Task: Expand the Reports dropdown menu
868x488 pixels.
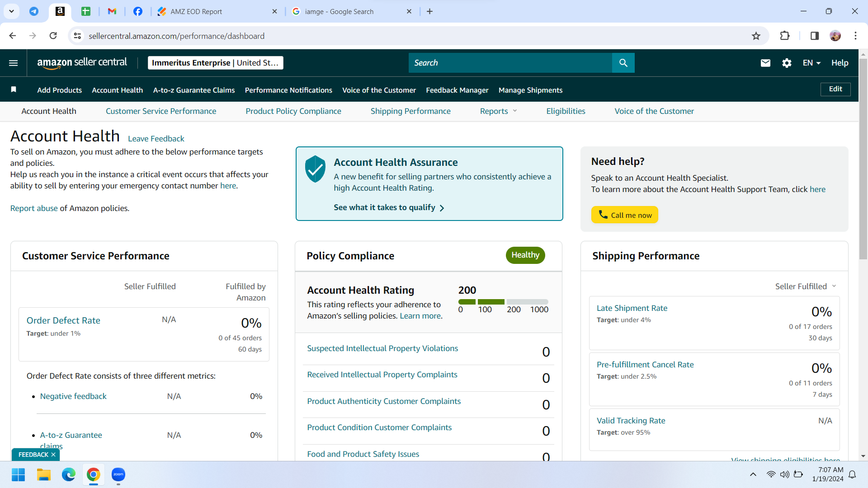Action: tap(498, 111)
